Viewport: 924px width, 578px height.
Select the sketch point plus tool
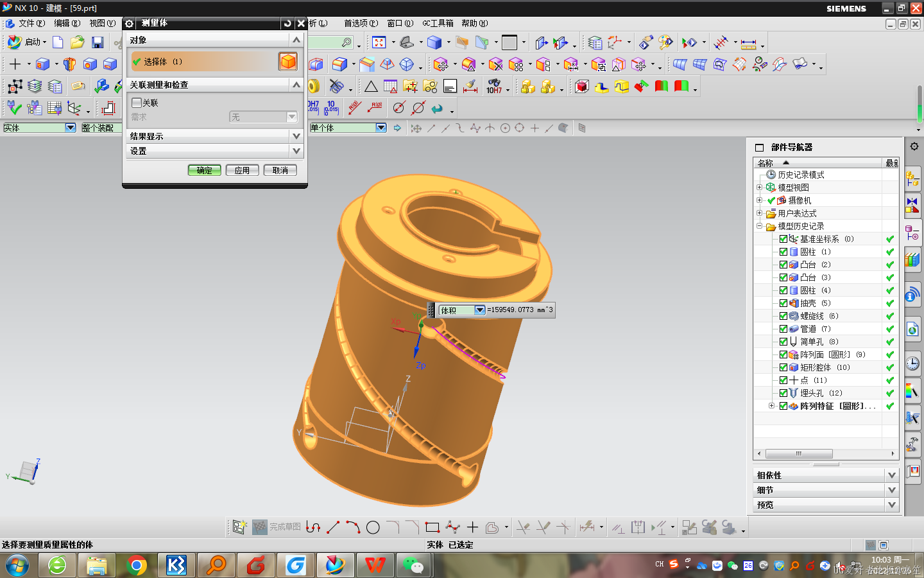pyautogui.click(x=472, y=527)
